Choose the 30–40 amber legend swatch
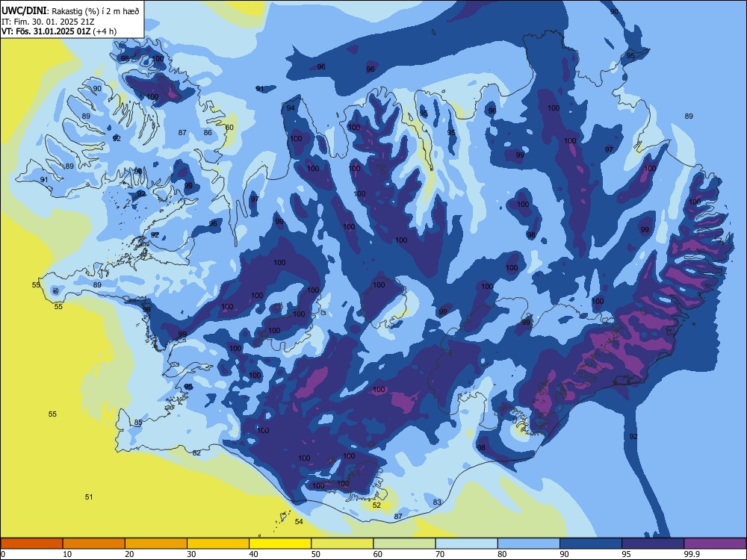 (218, 544)
